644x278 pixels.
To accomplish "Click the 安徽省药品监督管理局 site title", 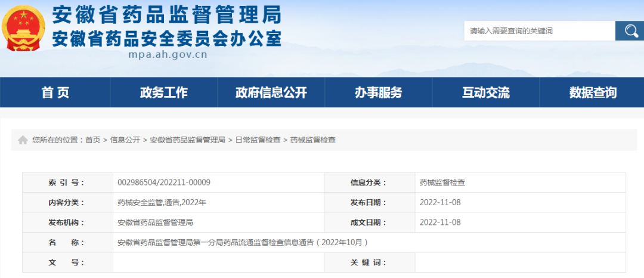I will [x=167, y=16].
